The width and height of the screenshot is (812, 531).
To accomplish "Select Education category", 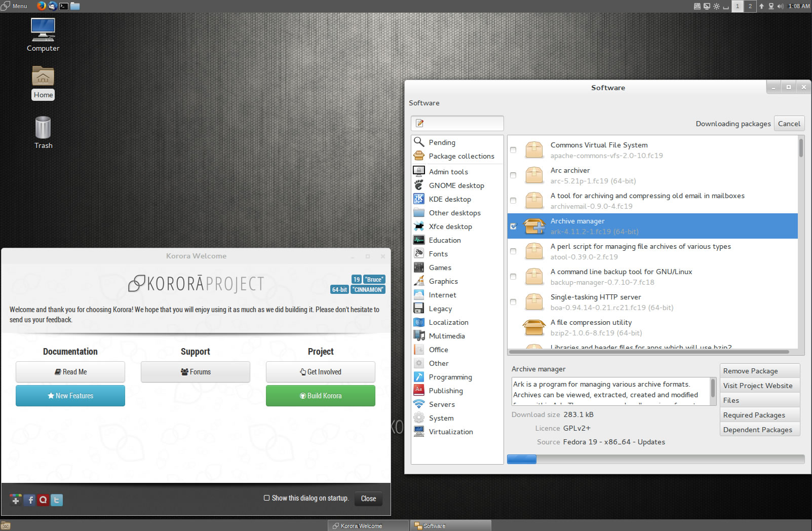I will [x=457, y=240].
